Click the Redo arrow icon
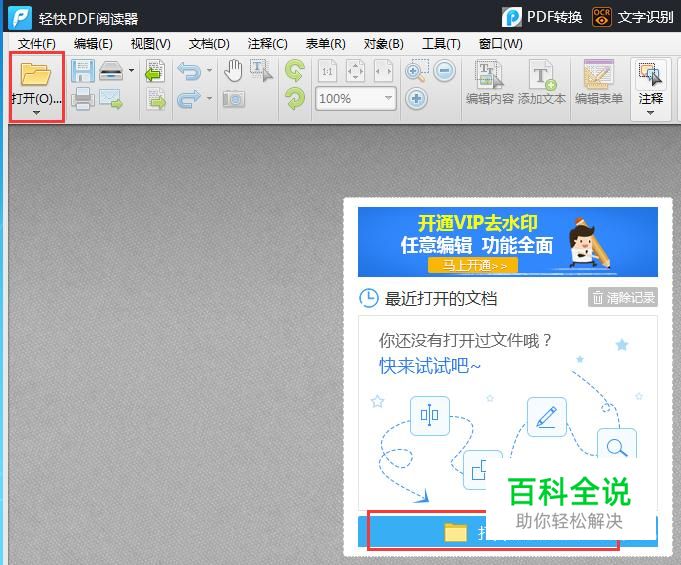The width and height of the screenshot is (681, 565). (189, 99)
